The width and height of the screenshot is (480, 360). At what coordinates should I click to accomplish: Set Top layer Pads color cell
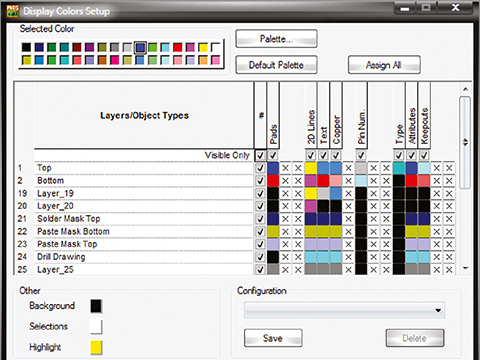[273, 168]
